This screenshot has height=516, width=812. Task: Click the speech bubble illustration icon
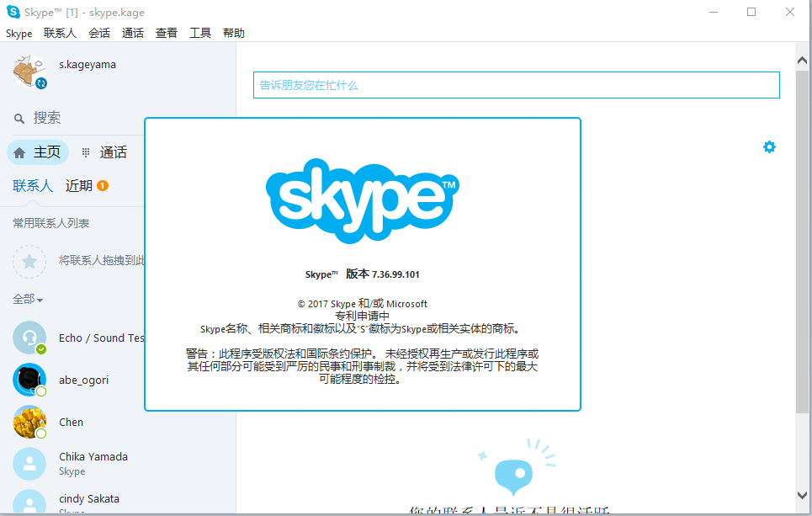[x=514, y=476]
